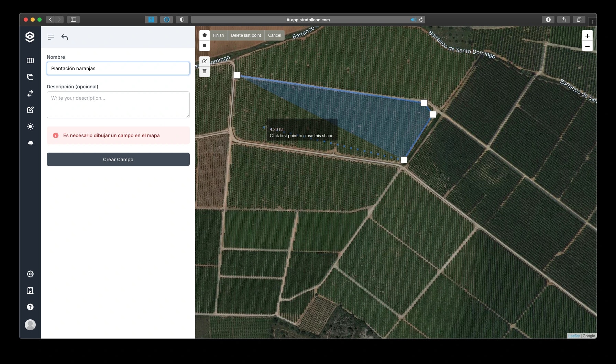Open the help question mark icon
The height and width of the screenshot is (364, 616).
tap(30, 307)
